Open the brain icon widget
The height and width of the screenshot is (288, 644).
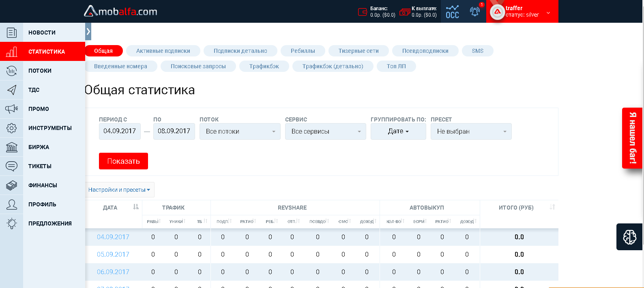click(629, 237)
